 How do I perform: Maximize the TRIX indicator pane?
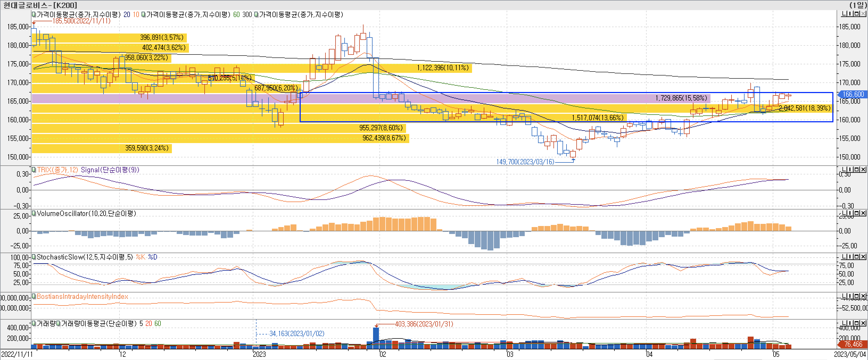click(857, 169)
